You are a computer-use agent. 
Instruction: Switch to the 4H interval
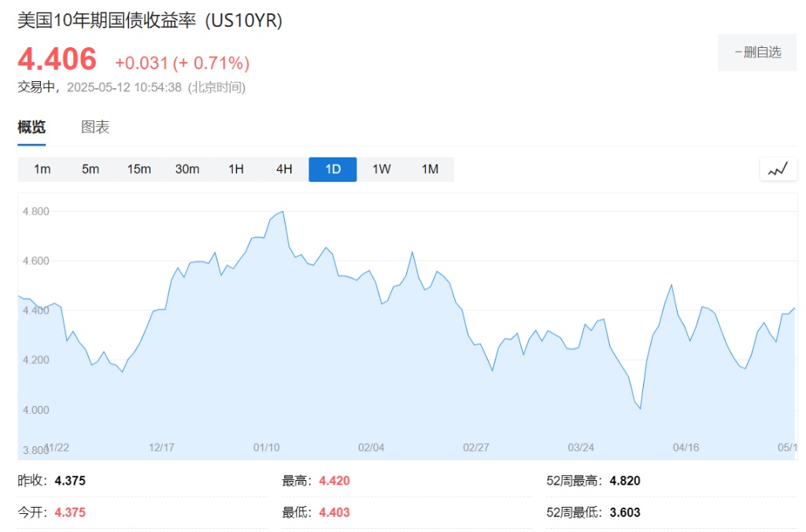point(284,169)
